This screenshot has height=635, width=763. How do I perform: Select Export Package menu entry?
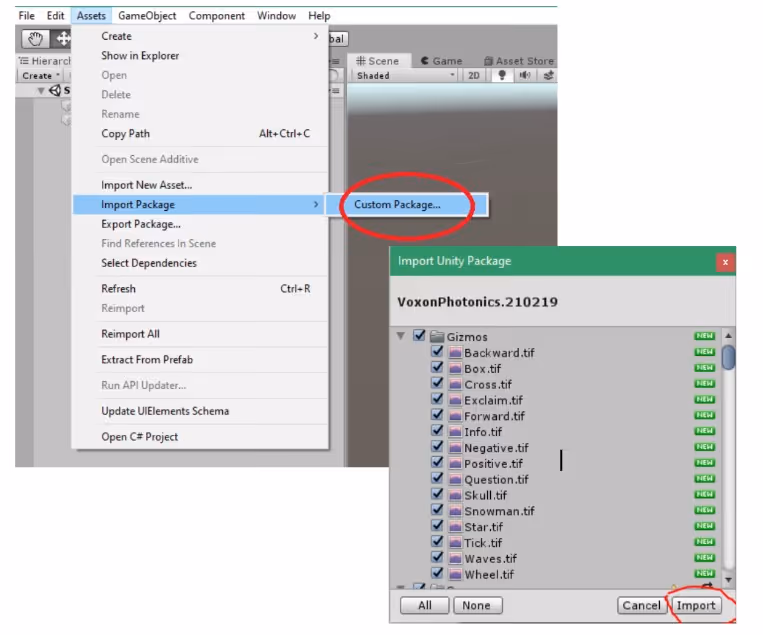pos(200,224)
